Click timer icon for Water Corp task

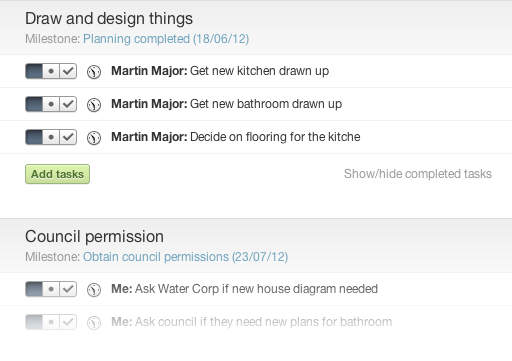tap(94, 290)
